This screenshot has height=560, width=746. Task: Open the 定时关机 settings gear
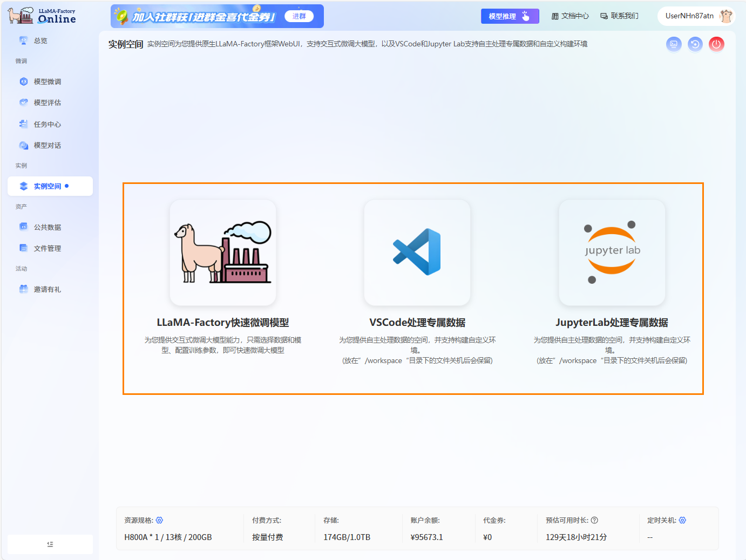pyautogui.click(x=682, y=520)
